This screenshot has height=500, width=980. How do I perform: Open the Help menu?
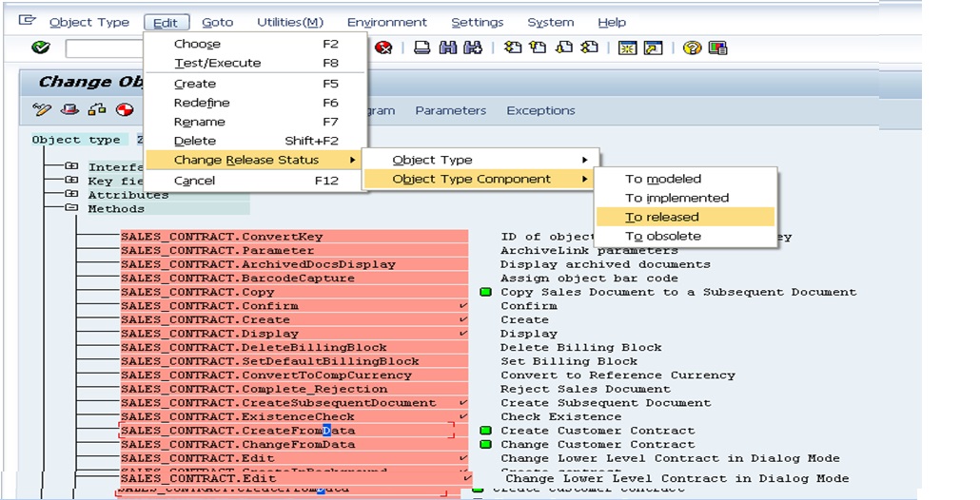pos(612,23)
